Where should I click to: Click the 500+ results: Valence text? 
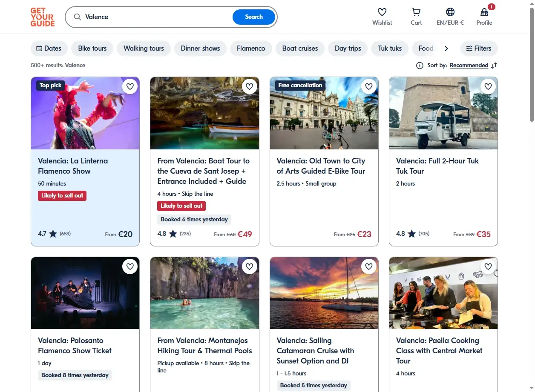tap(58, 66)
